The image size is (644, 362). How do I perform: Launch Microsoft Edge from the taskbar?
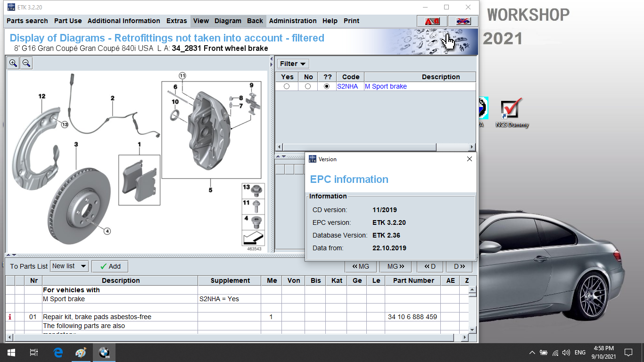pos(58,353)
